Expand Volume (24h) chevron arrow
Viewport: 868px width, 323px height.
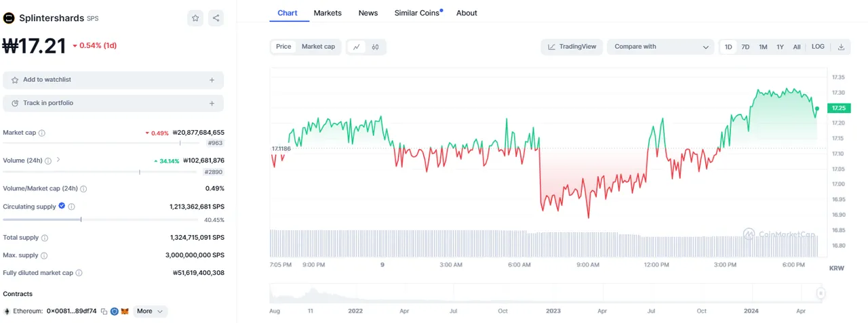point(58,160)
